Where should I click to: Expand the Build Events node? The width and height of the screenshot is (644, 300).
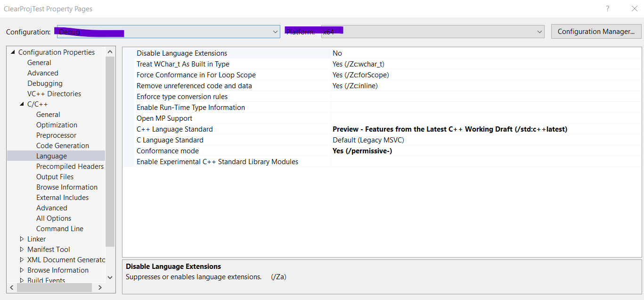(21, 280)
